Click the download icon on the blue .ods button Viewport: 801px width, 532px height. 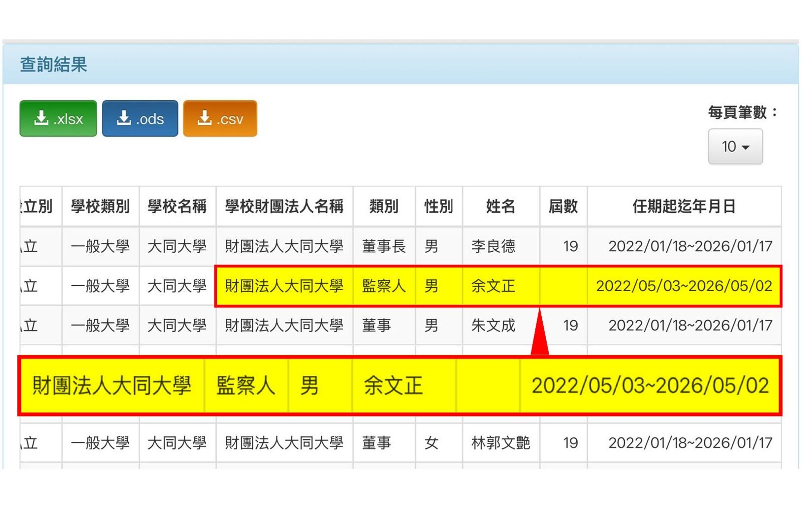pos(123,119)
